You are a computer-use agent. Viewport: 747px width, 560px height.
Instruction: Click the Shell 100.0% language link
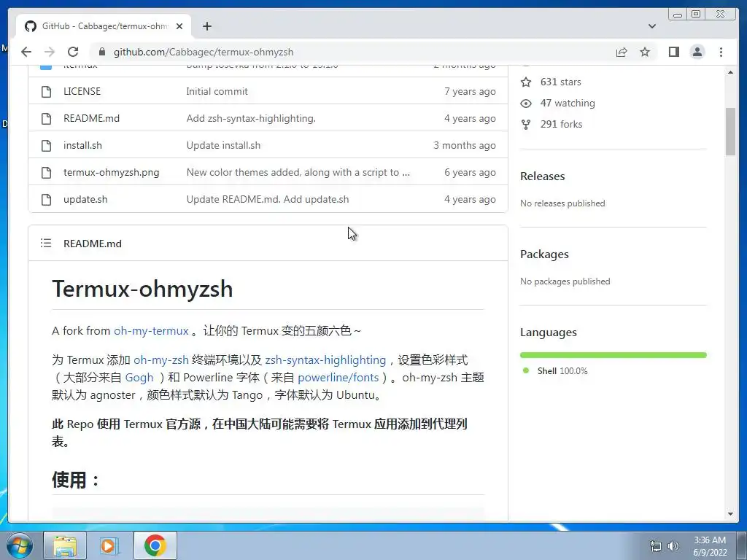click(x=562, y=371)
